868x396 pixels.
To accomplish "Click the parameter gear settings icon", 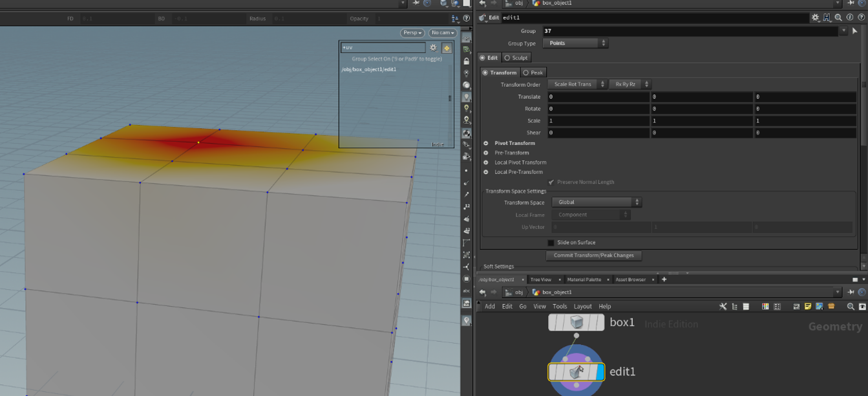I will 815,18.
